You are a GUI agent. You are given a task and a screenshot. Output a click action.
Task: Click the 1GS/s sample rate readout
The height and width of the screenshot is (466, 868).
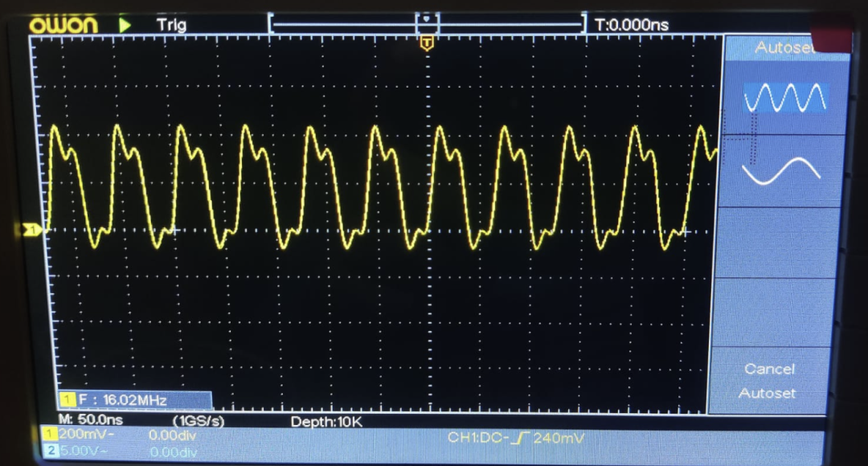pyautogui.click(x=199, y=420)
